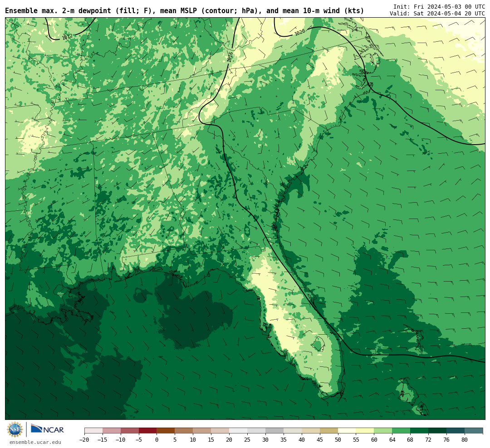Pick the darkest green swatch between 72 and 76
The height and width of the screenshot is (448, 490).
point(438,431)
